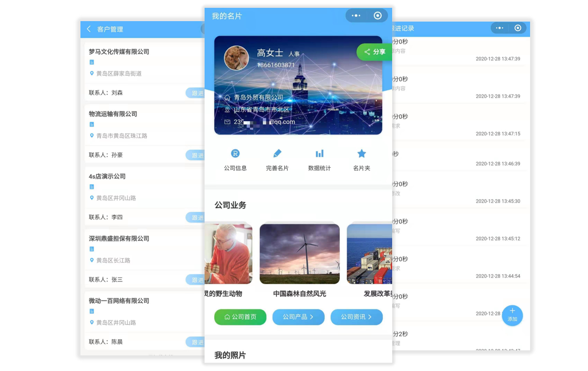Tap location pin beside 青岛市黄岛区珠江路
The image size is (588, 371).
click(x=91, y=136)
